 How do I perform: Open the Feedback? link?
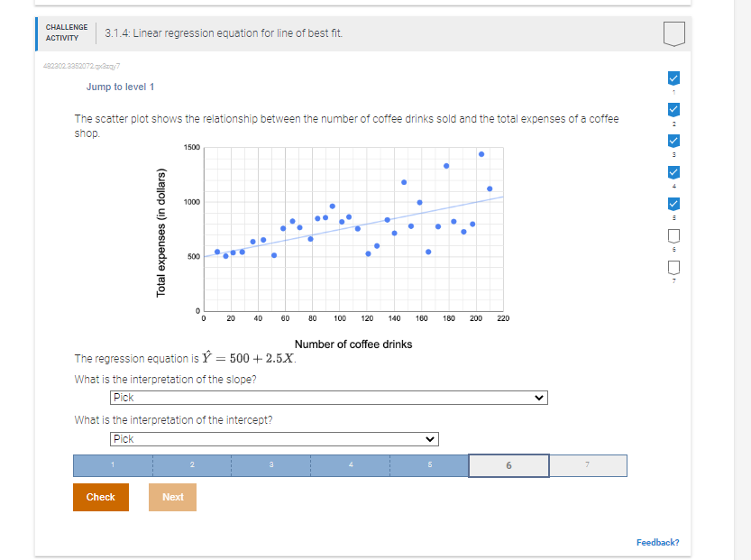tap(657, 542)
